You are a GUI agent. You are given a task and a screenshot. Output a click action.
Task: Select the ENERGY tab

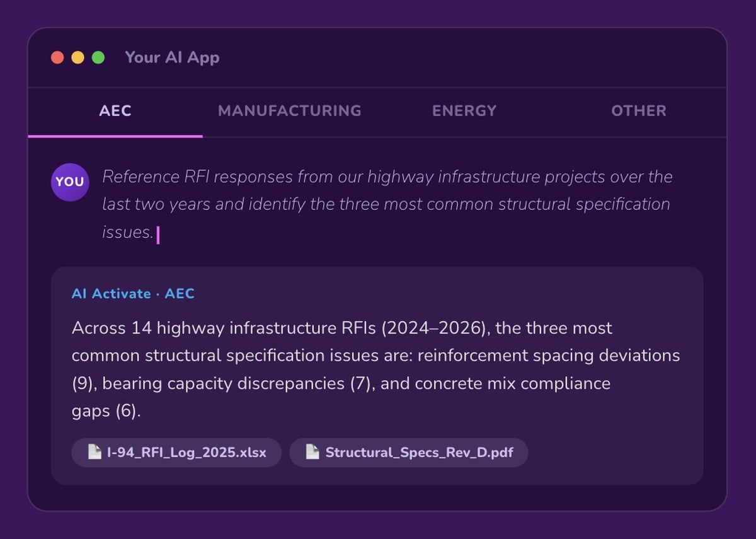click(464, 111)
